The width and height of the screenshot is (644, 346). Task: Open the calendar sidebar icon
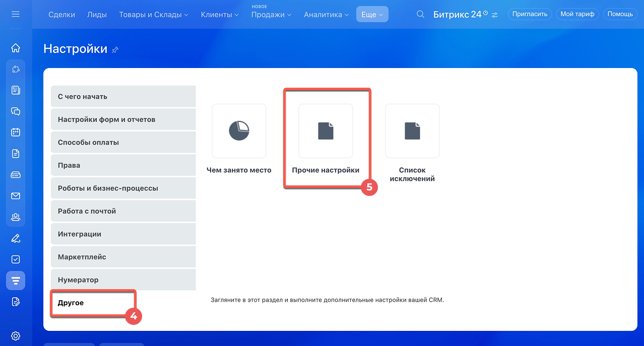(16, 132)
